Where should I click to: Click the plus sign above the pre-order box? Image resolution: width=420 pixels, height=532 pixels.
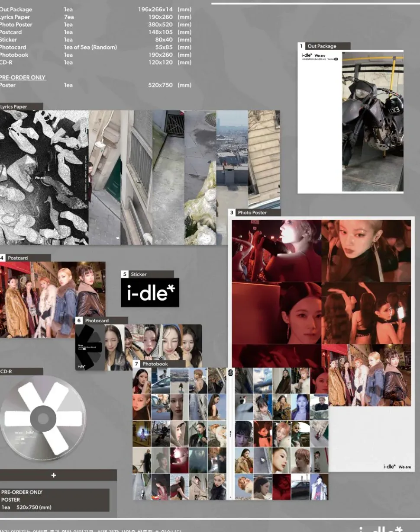click(54, 475)
